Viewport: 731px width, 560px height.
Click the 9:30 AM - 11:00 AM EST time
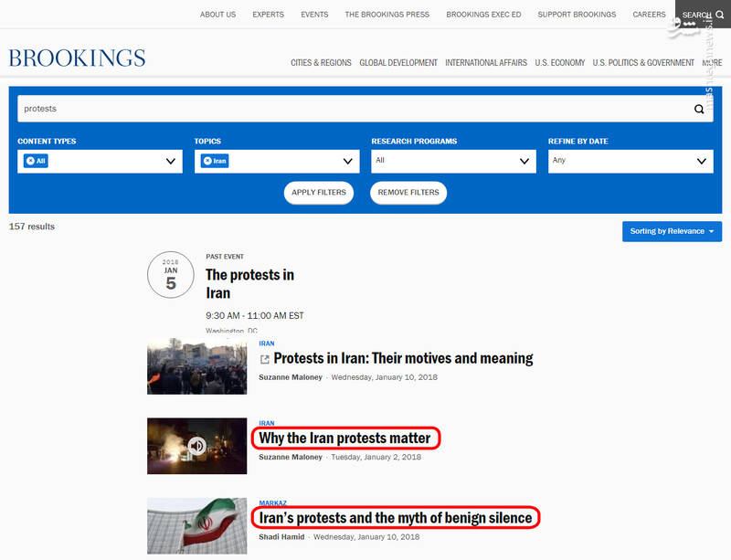click(x=255, y=316)
